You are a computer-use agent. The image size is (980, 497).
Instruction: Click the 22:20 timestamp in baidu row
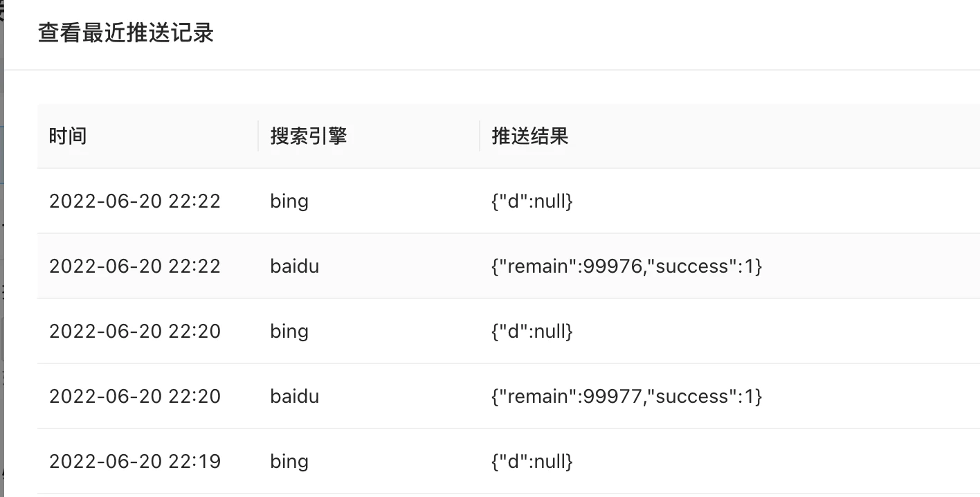point(134,397)
